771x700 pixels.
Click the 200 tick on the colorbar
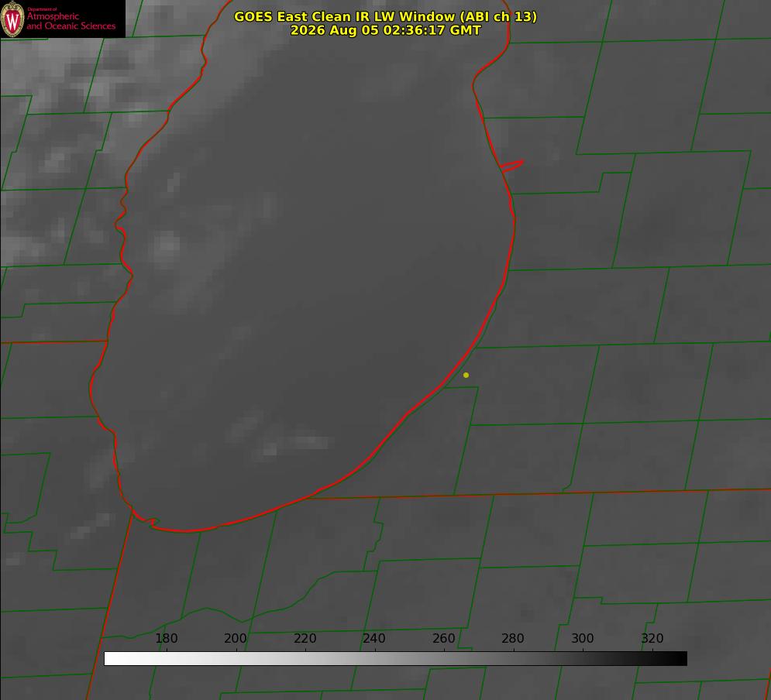point(236,638)
